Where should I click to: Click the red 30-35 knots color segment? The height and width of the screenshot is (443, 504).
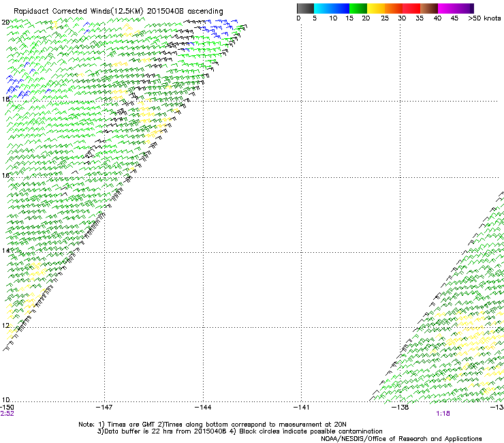411,8
